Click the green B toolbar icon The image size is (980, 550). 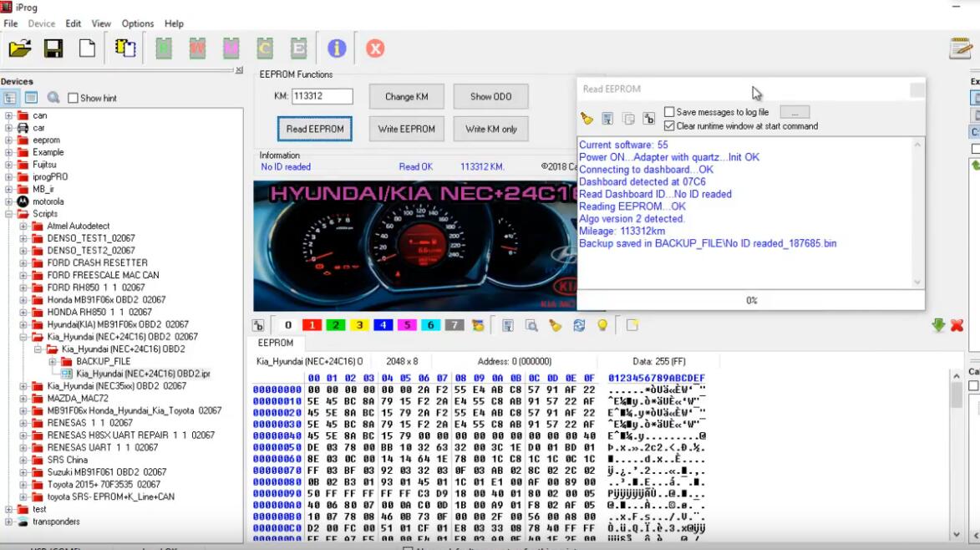tap(164, 48)
